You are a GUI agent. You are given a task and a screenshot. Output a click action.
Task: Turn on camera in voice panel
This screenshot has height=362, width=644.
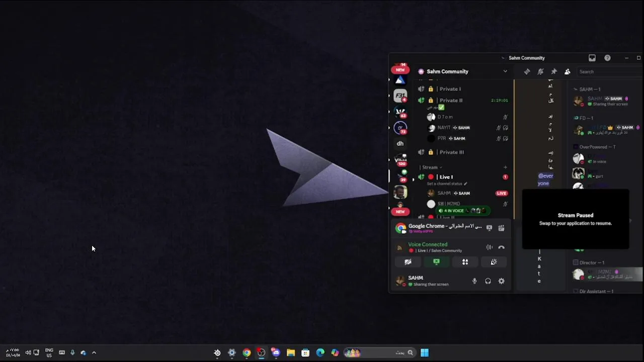[408, 262]
